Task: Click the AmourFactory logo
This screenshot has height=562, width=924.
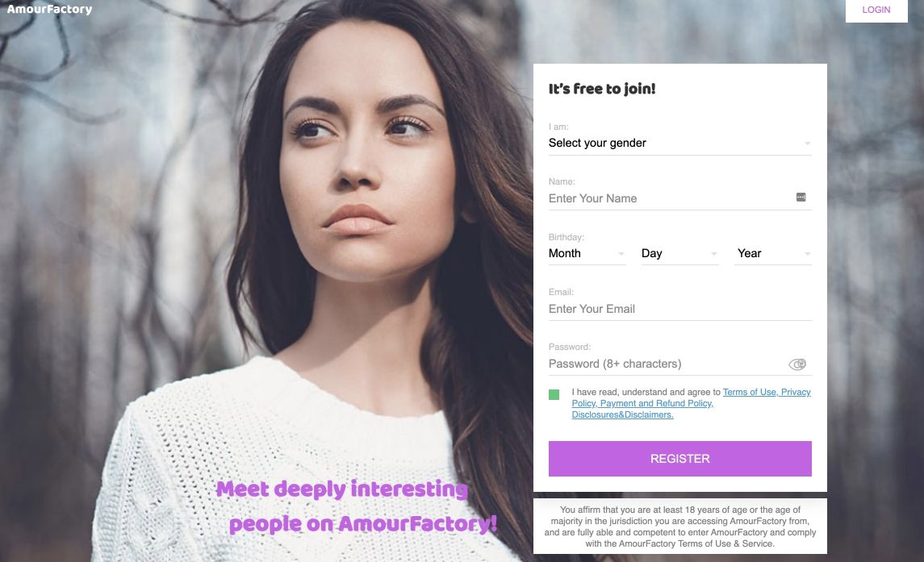Action: click(x=49, y=10)
